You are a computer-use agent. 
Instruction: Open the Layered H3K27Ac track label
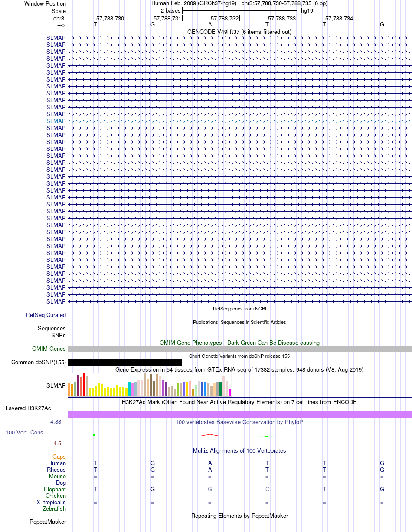point(28,408)
